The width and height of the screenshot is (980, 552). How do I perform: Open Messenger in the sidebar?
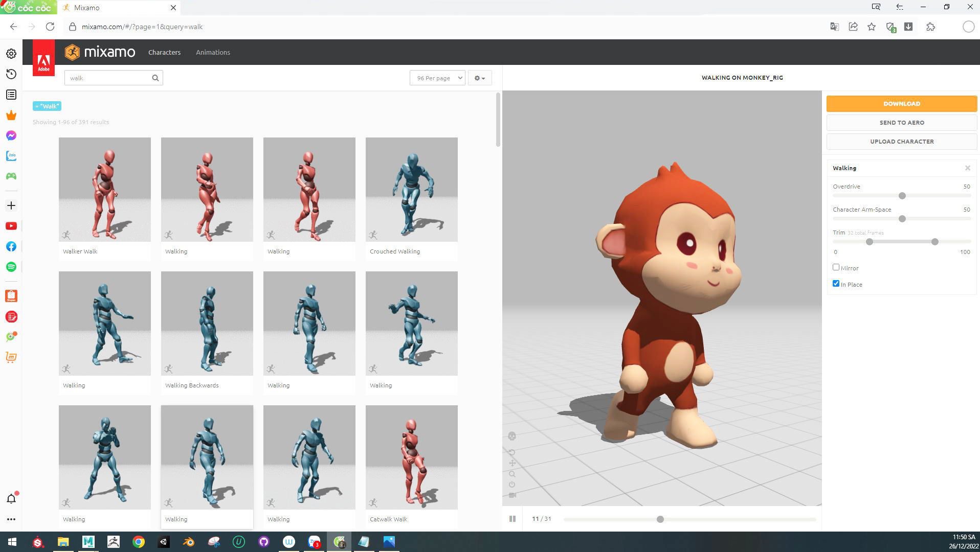11,135
